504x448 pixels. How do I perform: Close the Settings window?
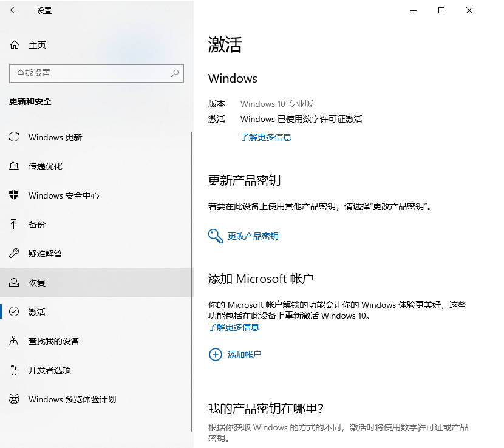469,10
